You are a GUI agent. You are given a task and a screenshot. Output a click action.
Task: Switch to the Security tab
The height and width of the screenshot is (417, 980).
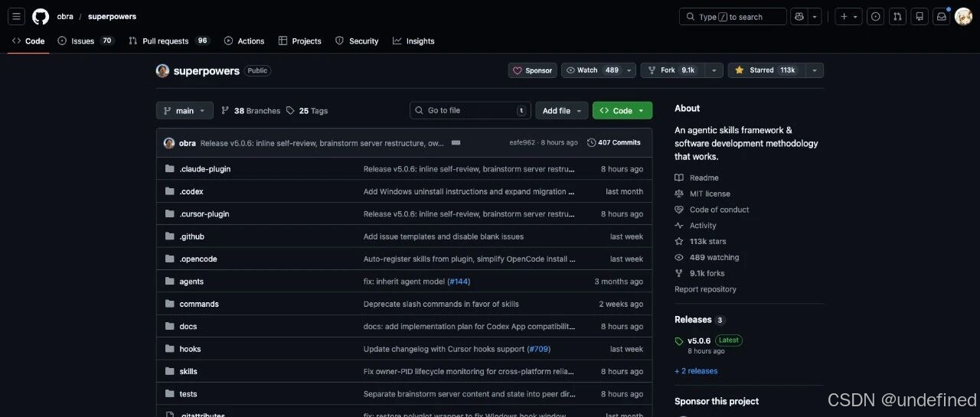click(x=357, y=41)
